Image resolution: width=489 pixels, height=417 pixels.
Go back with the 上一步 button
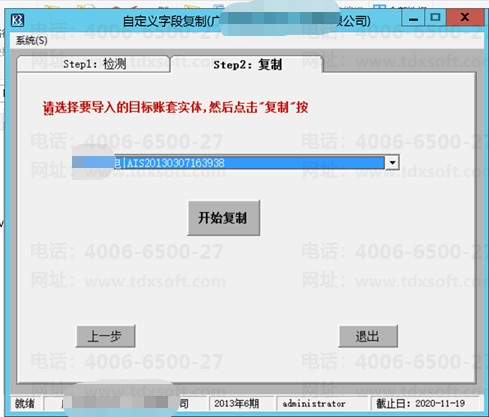[106, 336]
